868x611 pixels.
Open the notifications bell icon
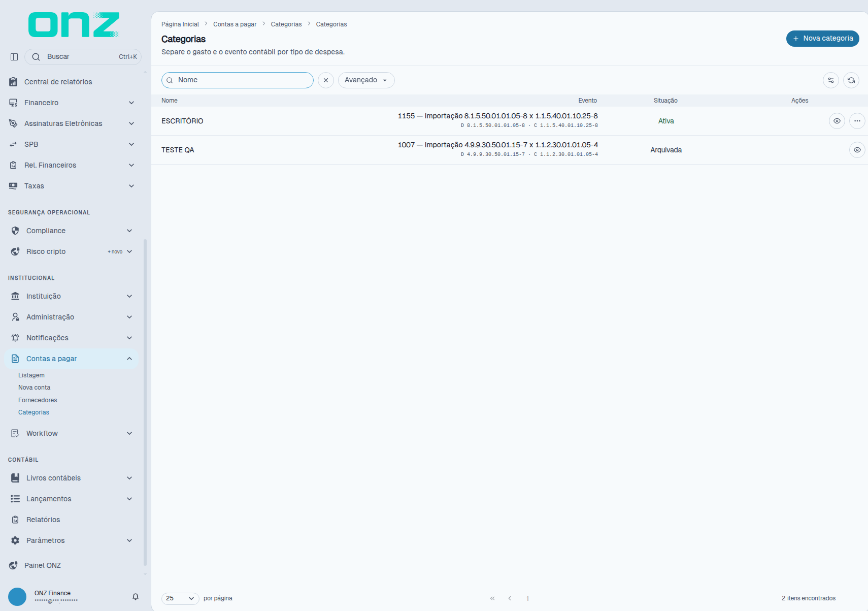[136, 597]
